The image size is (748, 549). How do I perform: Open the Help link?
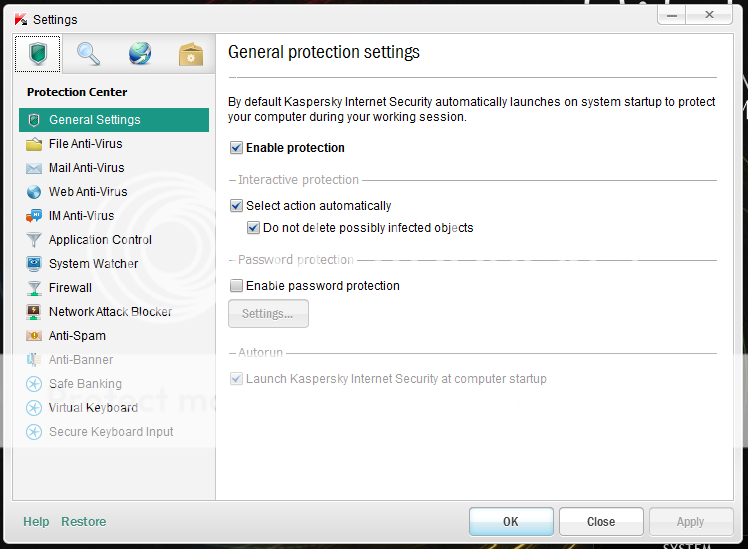pos(36,522)
